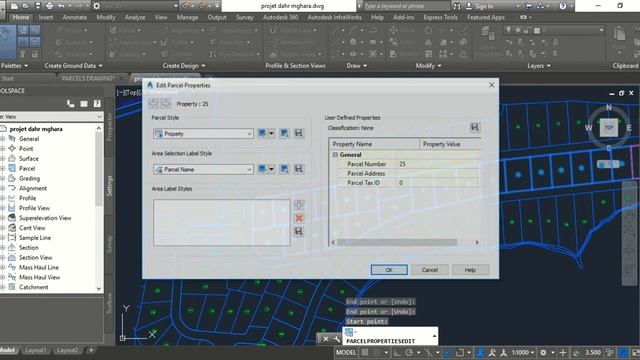Open the Annotate ribbon tab
Viewport: 640px width, 360px height.
tap(75, 18)
